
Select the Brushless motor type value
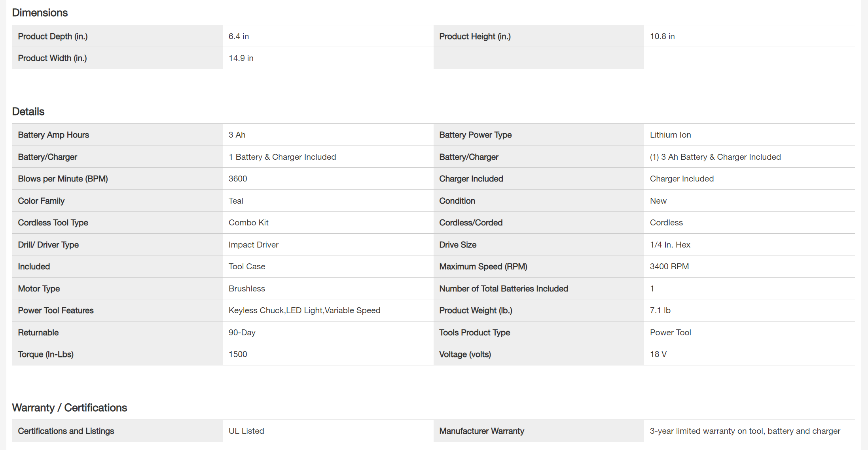click(247, 289)
